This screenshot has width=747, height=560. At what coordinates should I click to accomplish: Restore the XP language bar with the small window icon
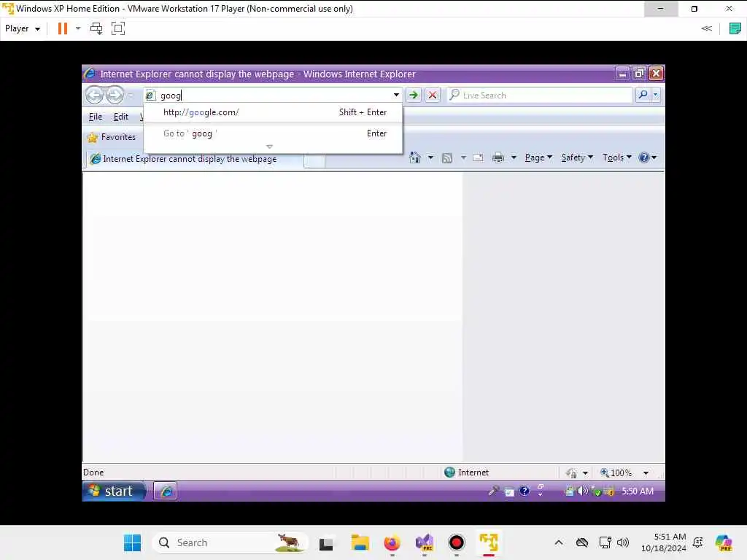point(541,487)
